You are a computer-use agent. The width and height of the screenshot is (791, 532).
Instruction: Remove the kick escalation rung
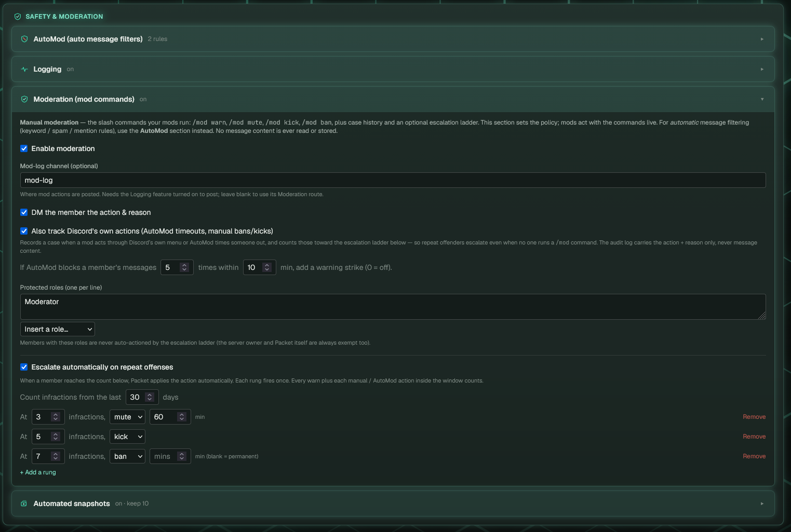754,436
